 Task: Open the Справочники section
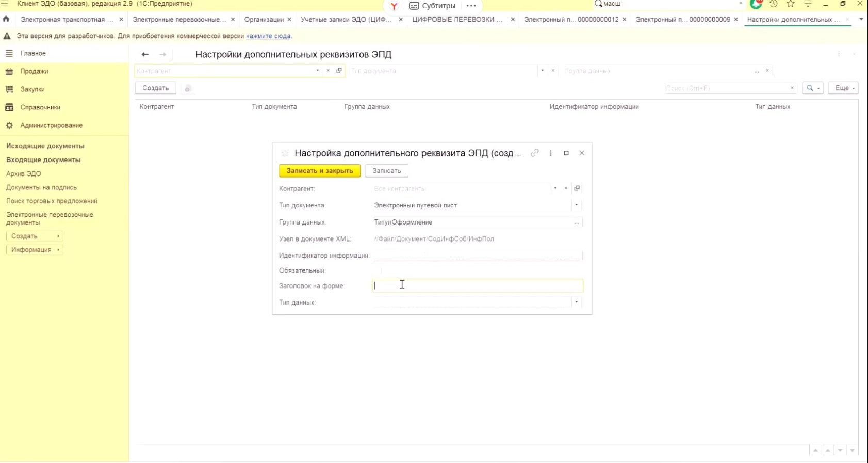[x=40, y=107]
